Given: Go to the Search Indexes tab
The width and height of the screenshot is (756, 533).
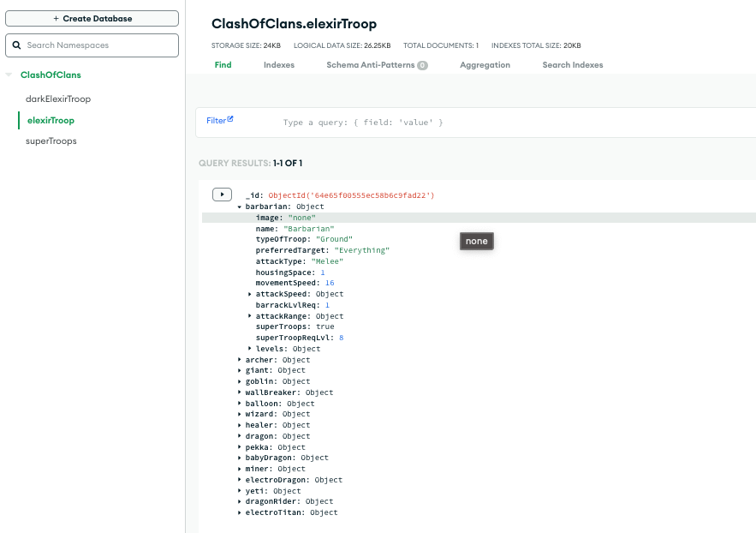Looking at the screenshot, I should point(572,65).
